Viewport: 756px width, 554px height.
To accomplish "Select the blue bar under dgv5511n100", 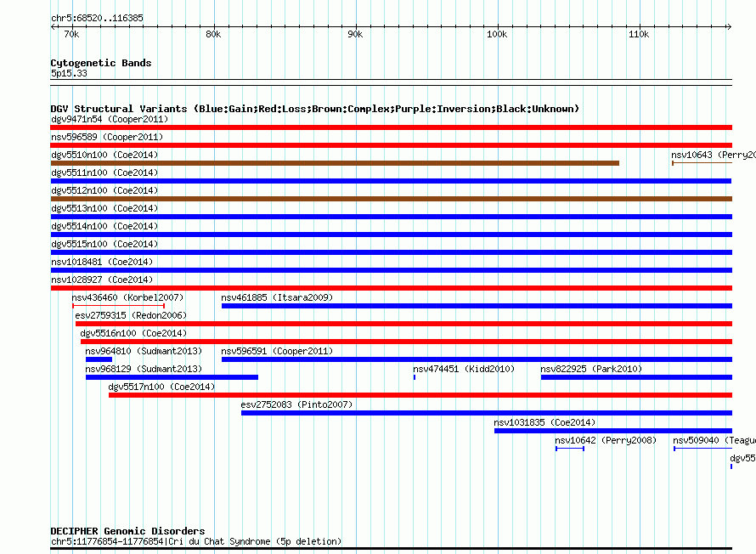I will [x=391, y=181].
